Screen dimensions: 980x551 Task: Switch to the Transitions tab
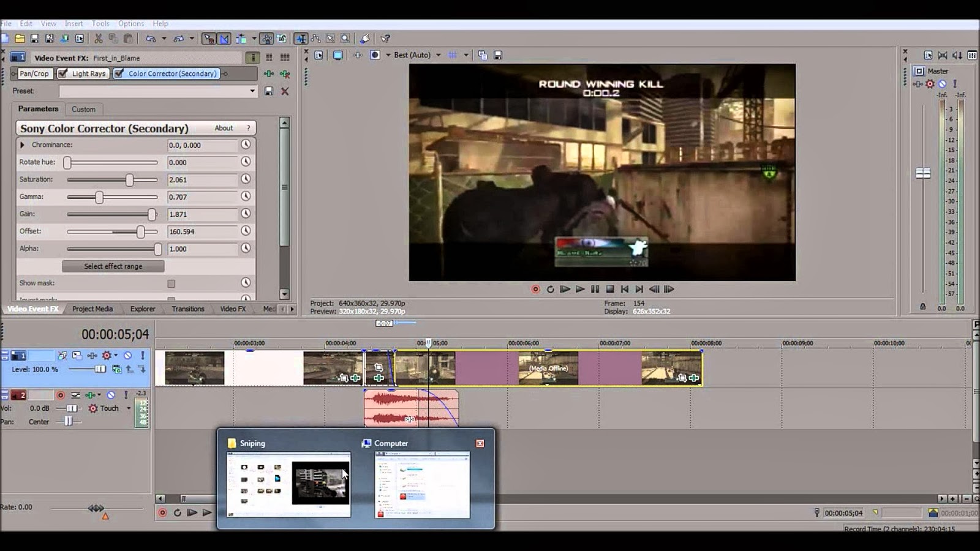pyautogui.click(x=187, y=309)
